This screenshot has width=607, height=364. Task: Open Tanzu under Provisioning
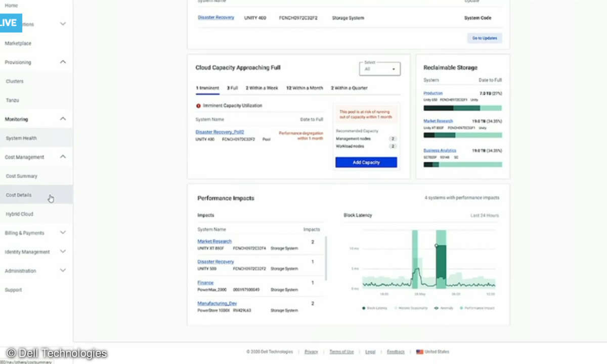(x=12, y=100)
